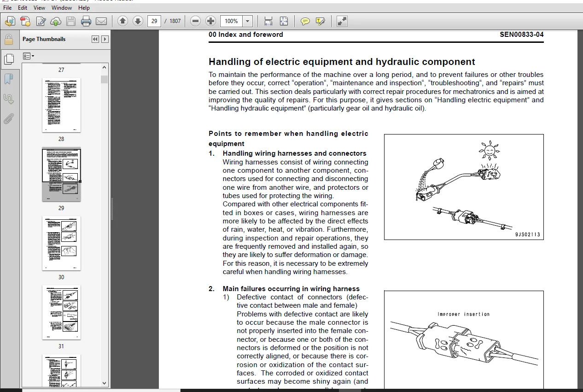Collapse the thumbnails panel with double-arrow button
The height and width of the screenshot is (392, 583).
[95, 39]
